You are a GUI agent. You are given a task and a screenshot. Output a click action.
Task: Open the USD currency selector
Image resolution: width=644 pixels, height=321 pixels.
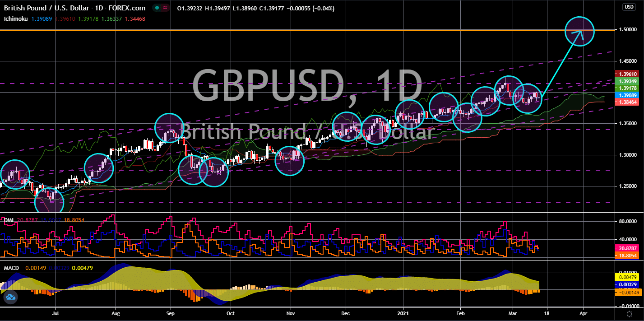pyautogui.click(x=629, y=7)
